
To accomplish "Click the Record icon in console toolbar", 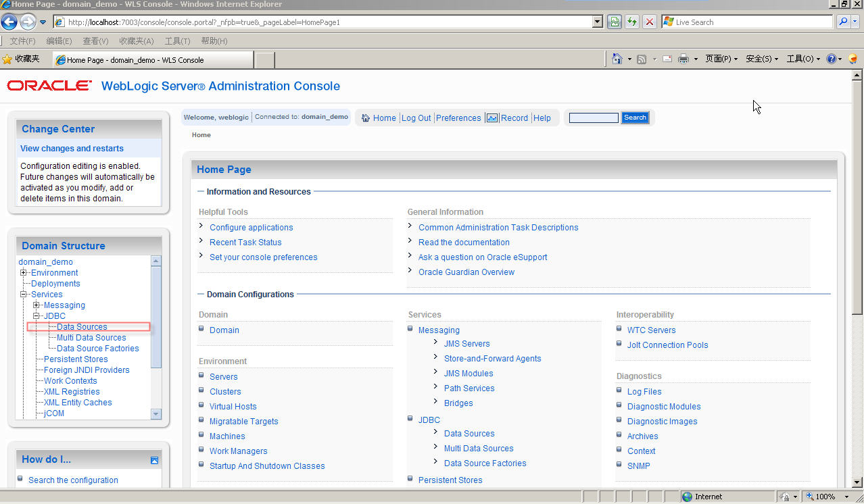I will [492, 118].
